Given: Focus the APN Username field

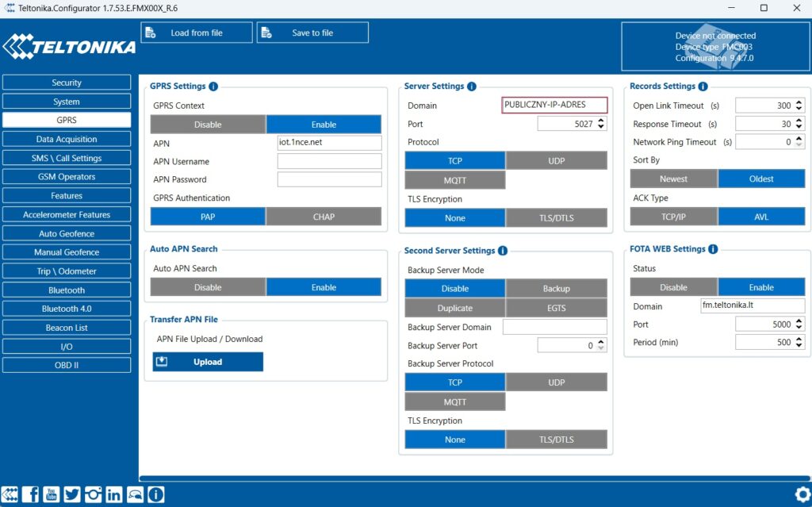Looking at the screenshot, I should point(329,161).
